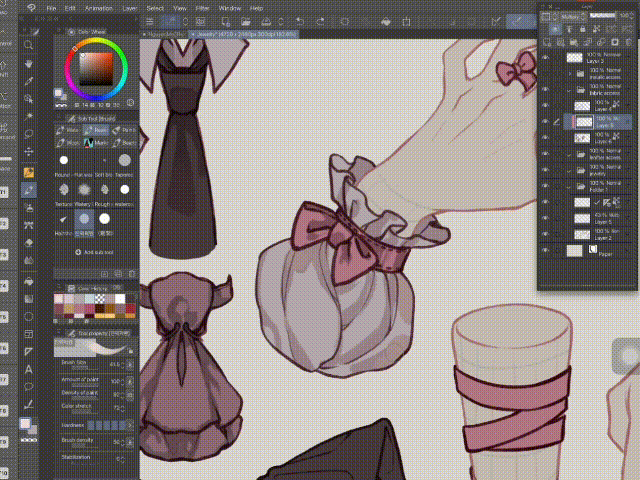Toggle visibility of top Layer 3
Image resolution: width=640 pixels, height=480 pixels.
[x=545, y=58]
